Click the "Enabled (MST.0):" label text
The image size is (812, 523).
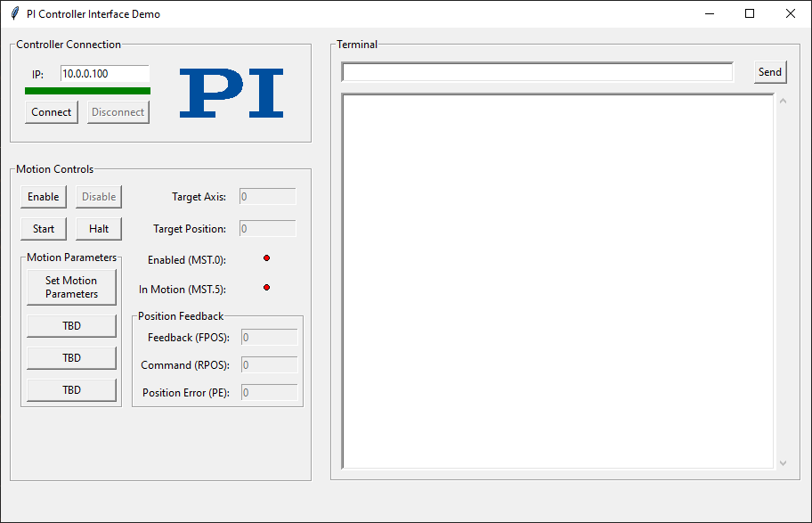pyautogui.click(x=187, y=260)
